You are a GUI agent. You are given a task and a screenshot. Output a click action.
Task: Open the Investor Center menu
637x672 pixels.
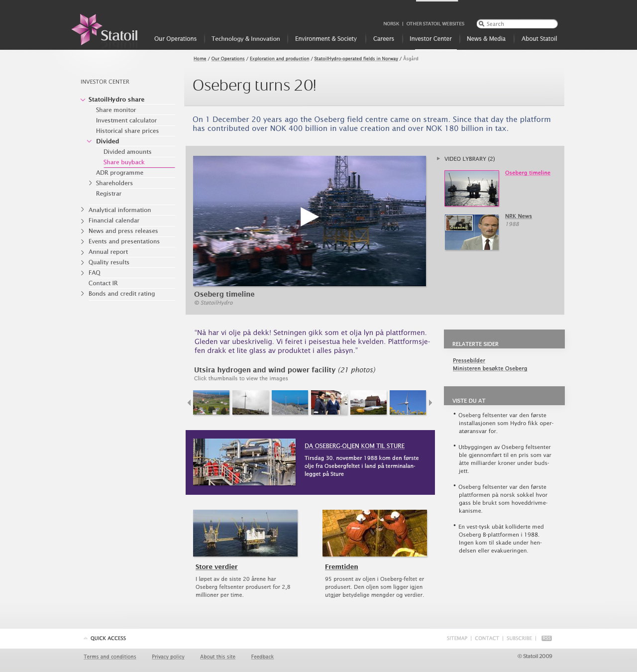pos(430,39)
